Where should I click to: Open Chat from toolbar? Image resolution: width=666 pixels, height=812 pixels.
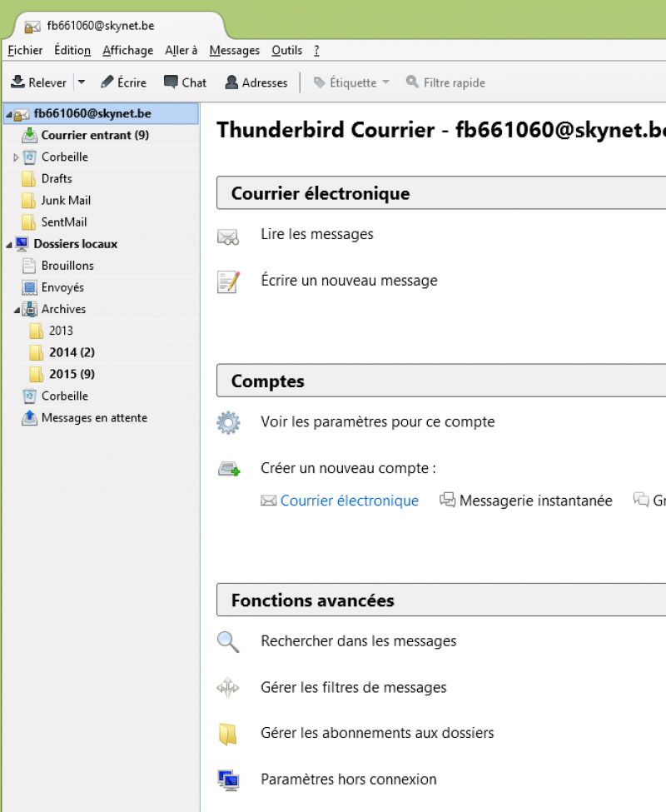tap(185, 82)
